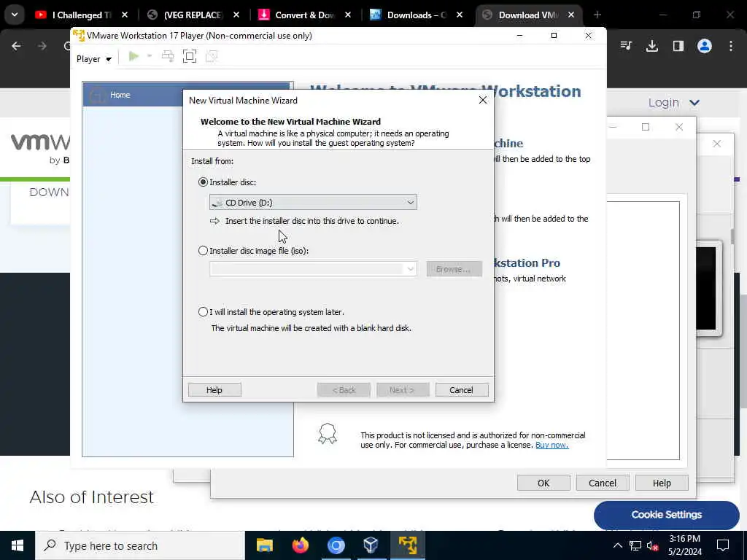The height and width of the screenshot is (560, 747).
Task: Close the New Virtual Machine Wizard dialog
Action: click(x=483, y=100)
